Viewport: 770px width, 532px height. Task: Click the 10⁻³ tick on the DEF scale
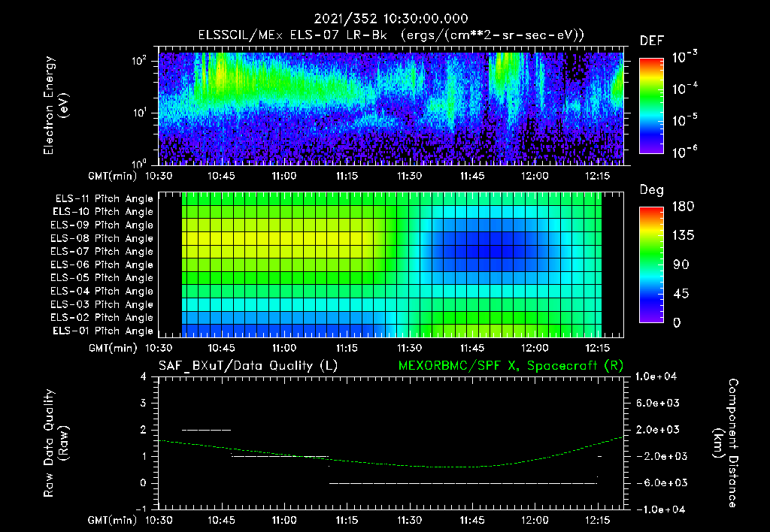click(x=684, y=57)
